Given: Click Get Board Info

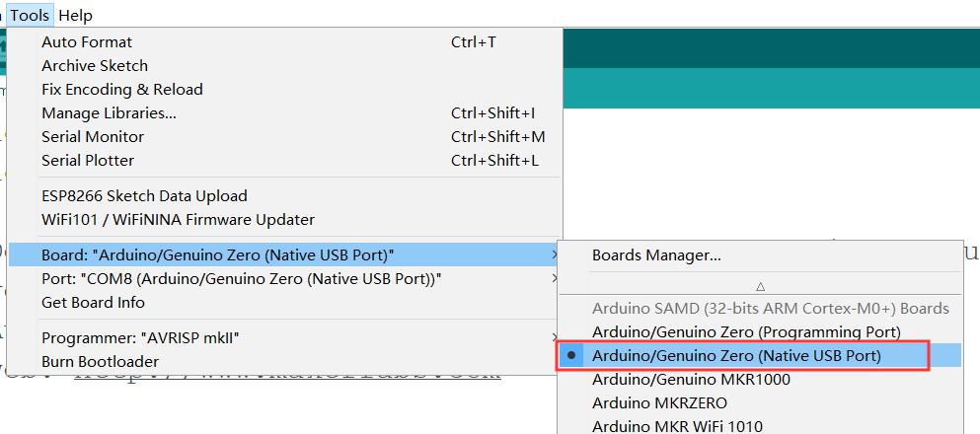Looking at the screenshot, I should coord(93,303).
